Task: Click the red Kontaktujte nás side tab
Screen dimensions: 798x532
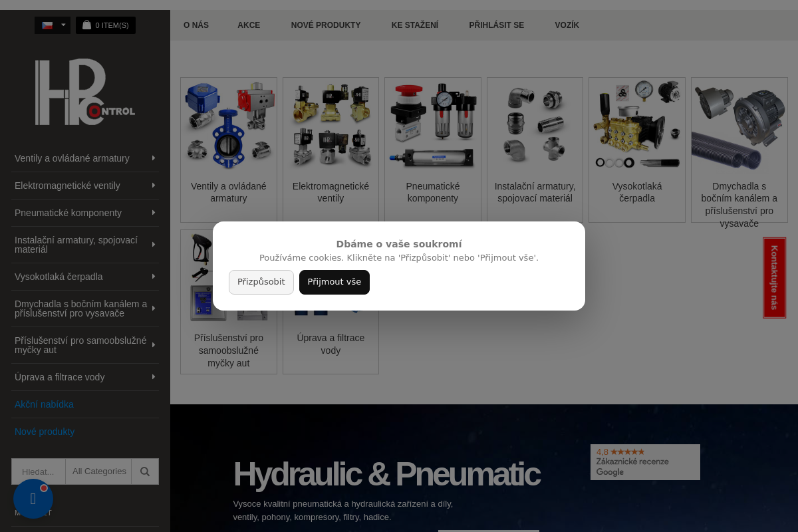Action: (x=774, y=278)
